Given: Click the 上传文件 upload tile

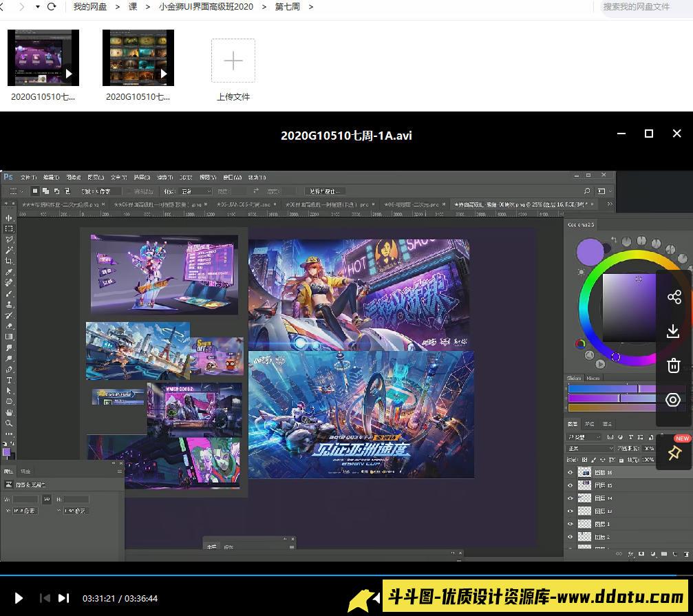Looking at the screenshot, I should pos(233,70).
